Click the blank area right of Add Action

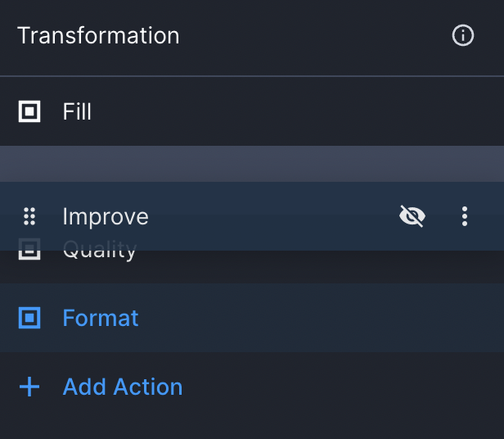(340, 387)
